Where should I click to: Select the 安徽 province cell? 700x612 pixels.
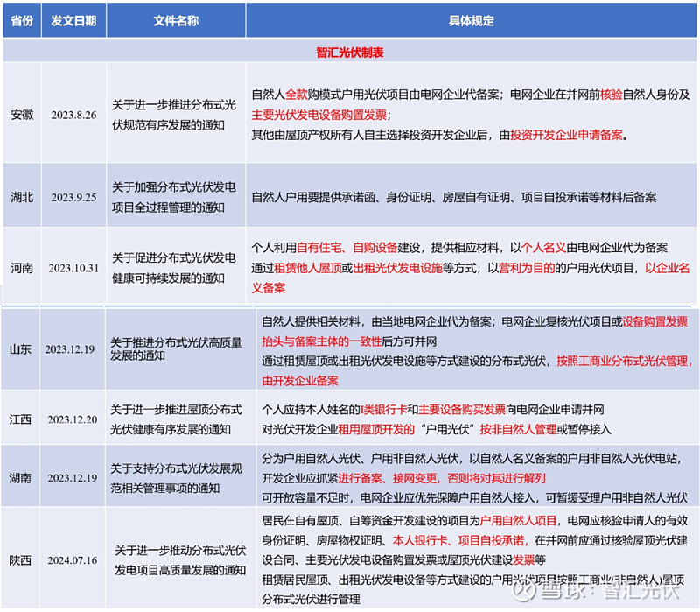point(22,115)
